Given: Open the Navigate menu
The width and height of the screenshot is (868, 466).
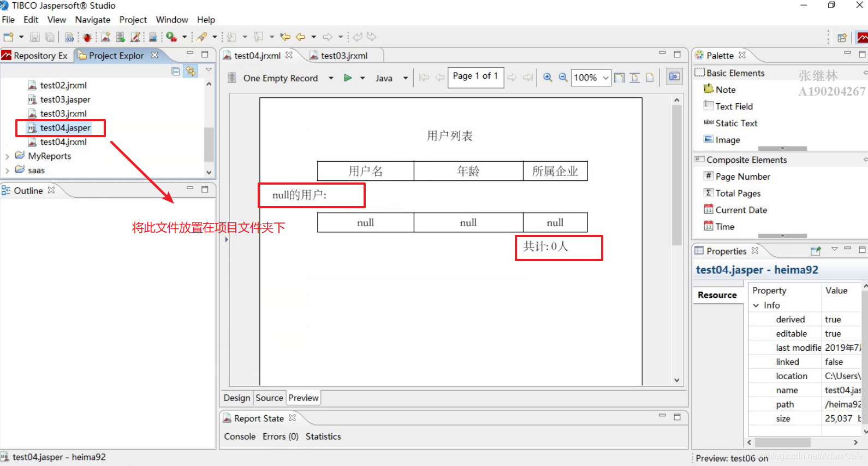Looking at the screenshot, I should pyautogui.click(x=93, y=20).
